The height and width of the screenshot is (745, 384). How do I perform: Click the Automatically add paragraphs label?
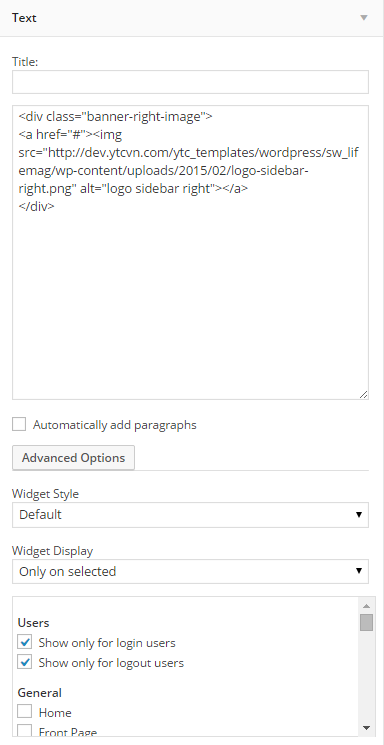tap(115, 425)
